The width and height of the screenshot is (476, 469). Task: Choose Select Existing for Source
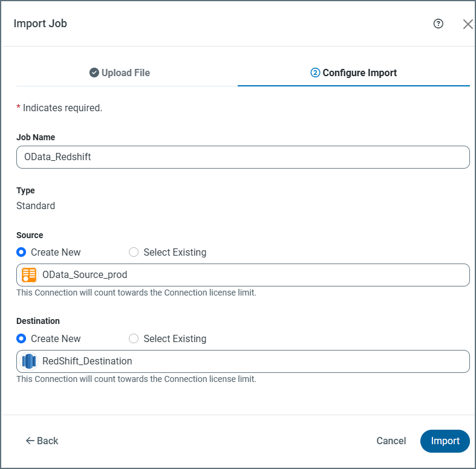tap(134, 252)
